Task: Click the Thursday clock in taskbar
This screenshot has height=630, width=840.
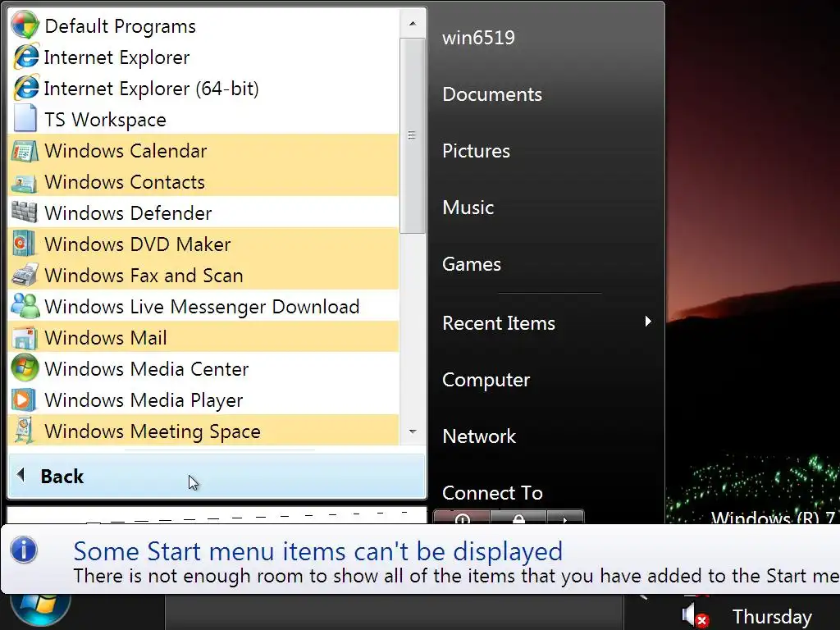Action: coord(772,617)
